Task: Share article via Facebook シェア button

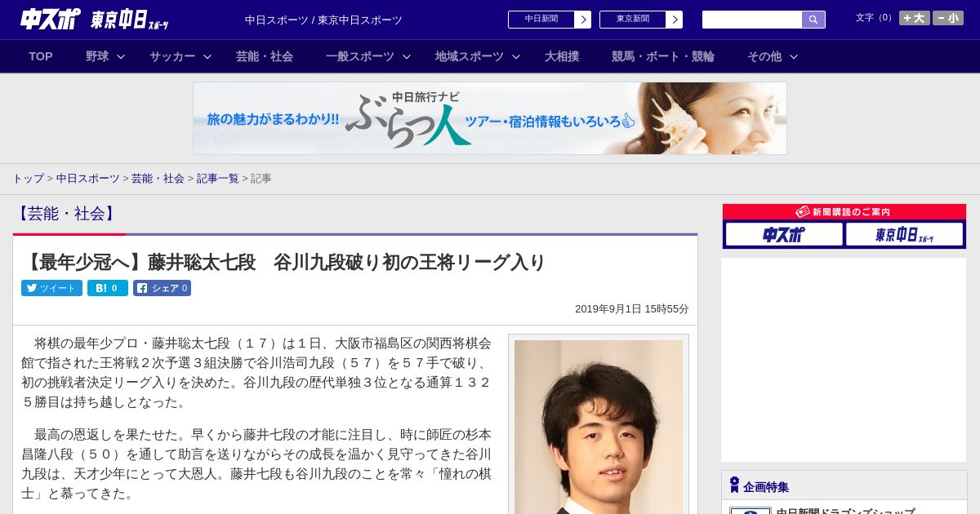Action: click(x=162, y=288)
